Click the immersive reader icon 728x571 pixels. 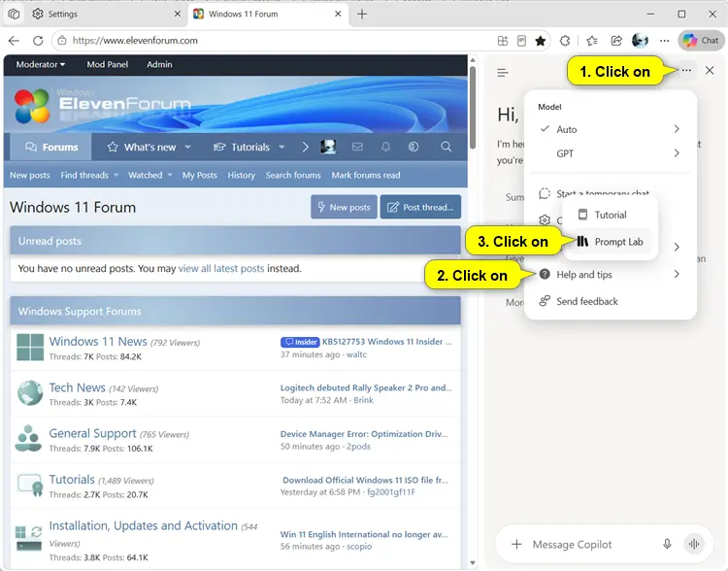[521, 41]
